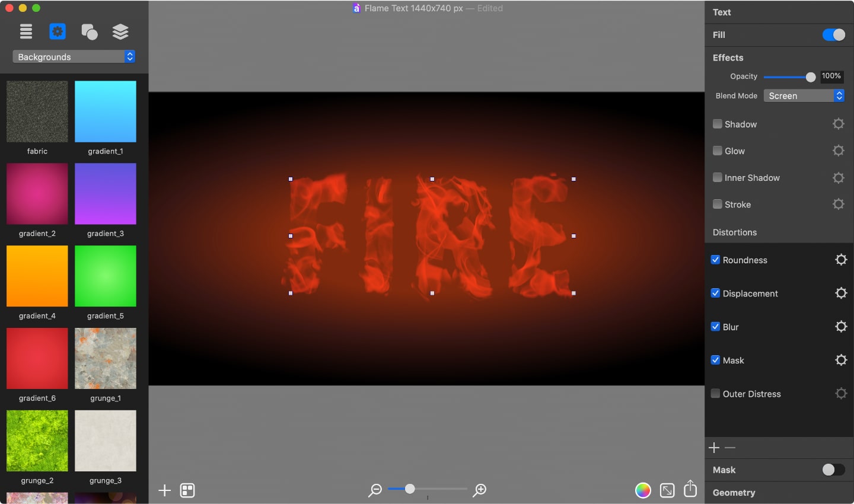Open the Styles gear panel icon
This screenshot has width=854, height=504.
pyautogui.click(x=58, y=31)
